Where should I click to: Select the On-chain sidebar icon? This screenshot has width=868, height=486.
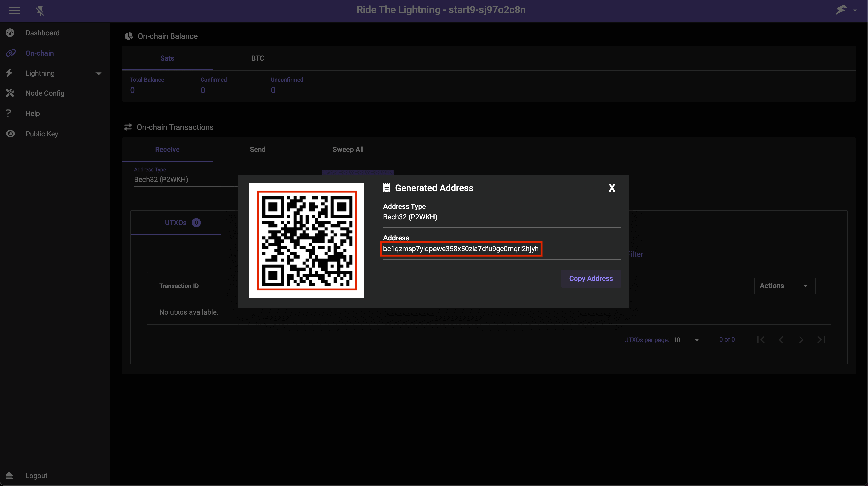[x=10, y=53]
